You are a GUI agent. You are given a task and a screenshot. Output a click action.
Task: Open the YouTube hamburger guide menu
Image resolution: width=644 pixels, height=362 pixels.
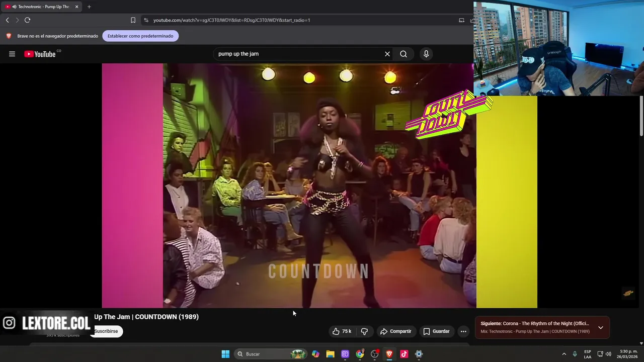click(12, 54)
